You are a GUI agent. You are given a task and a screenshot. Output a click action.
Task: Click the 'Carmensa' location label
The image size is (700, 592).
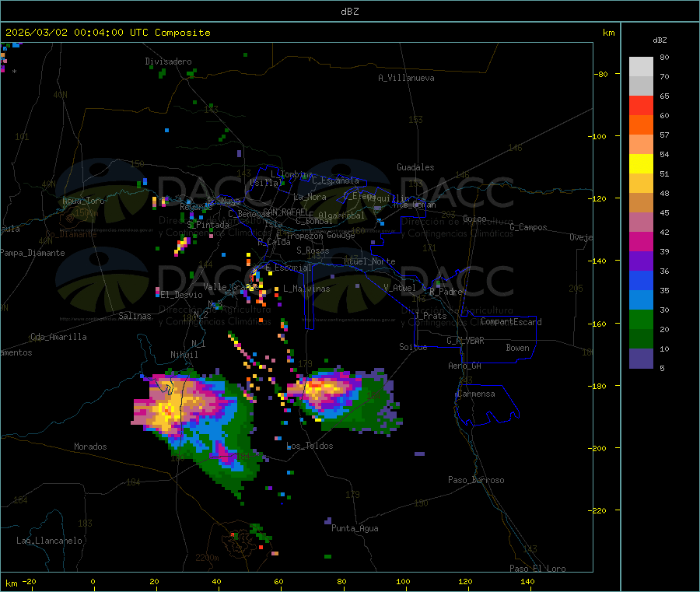click(476, 394)
